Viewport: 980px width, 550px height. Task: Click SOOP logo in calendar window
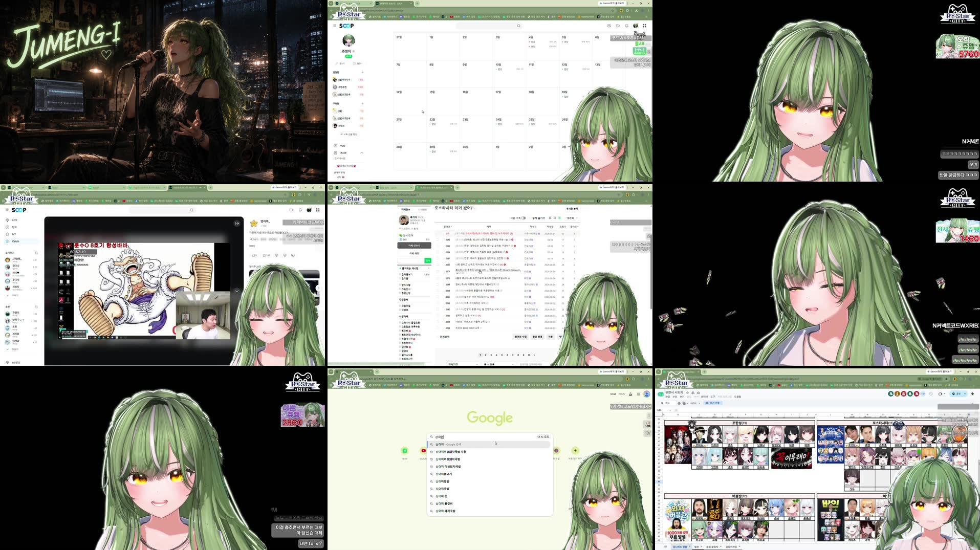(346, 26)
